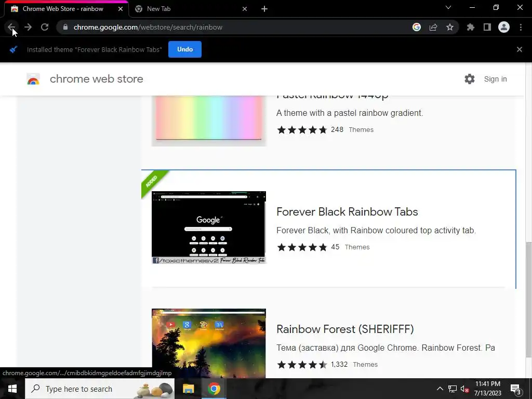532x399 pixels.
Task: Open Chrome's three-dot menu
Action: tap(521, 27)
